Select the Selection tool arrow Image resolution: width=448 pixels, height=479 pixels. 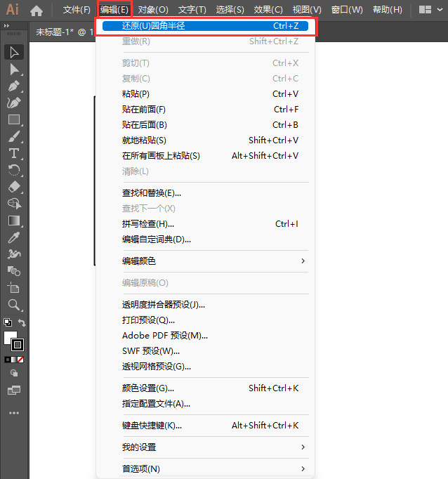click(14, 53)
